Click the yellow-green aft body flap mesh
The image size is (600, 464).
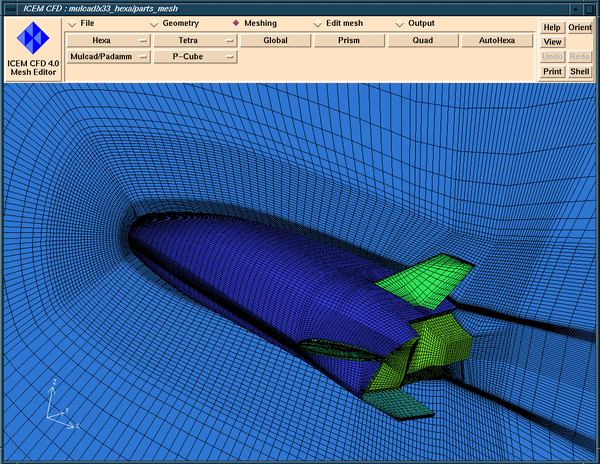440,342
